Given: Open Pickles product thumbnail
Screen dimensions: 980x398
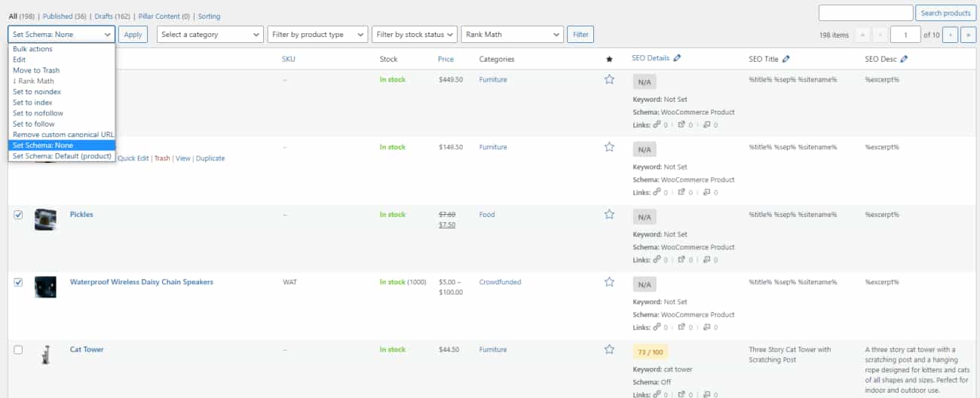Looking at the screenshot, I should click(x=45, y=219).
